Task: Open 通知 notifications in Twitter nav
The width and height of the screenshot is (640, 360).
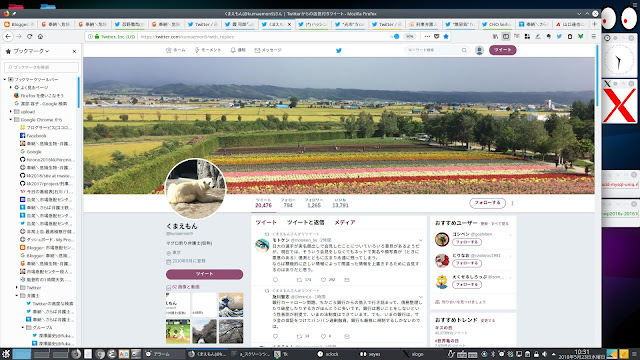Action: click(238, 50)
